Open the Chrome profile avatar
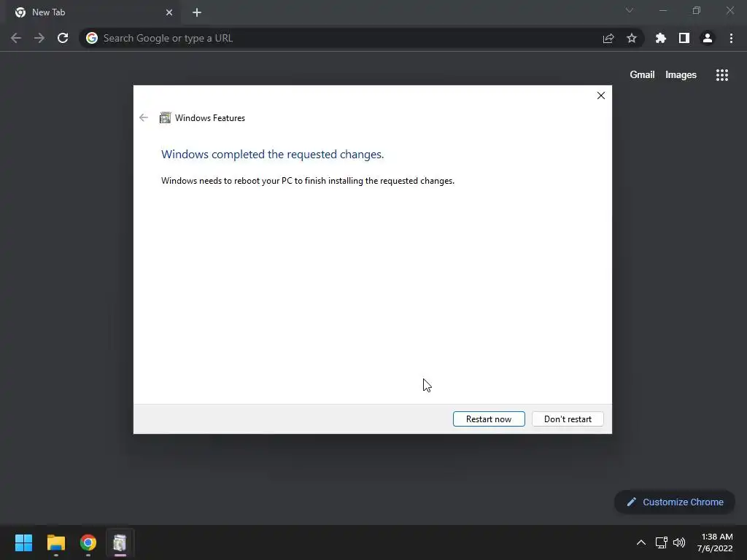 [708, 38]
